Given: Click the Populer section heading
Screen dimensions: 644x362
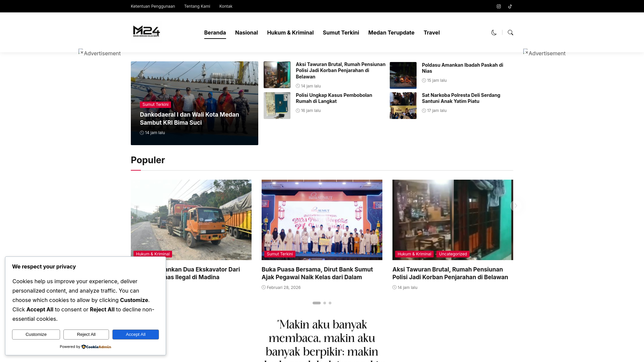Looking at the screenshot, I should (148, 160).
